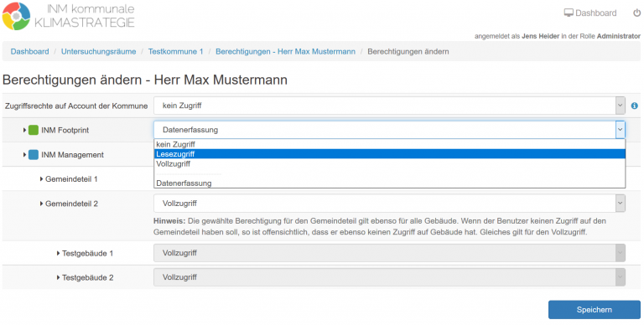
Task: Expand the INM Footprint tree arrow
Action: coord(24,130)
